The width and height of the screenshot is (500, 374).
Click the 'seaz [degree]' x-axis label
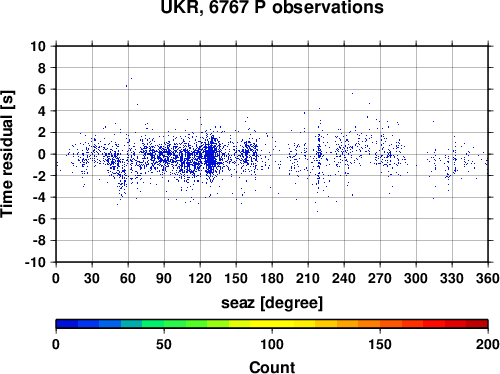(x=272, y=303)
